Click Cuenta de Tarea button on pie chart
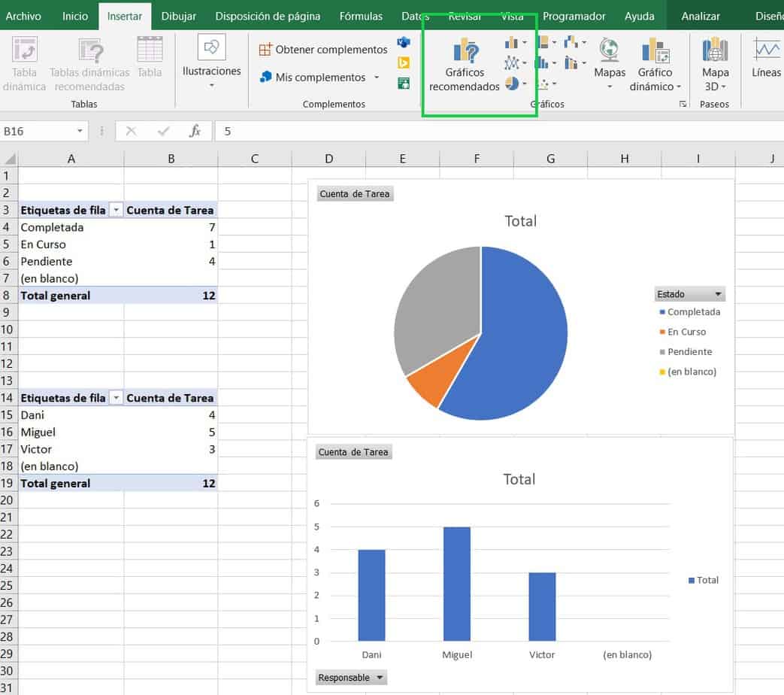The image size is (784, 695). click(355, 194)
